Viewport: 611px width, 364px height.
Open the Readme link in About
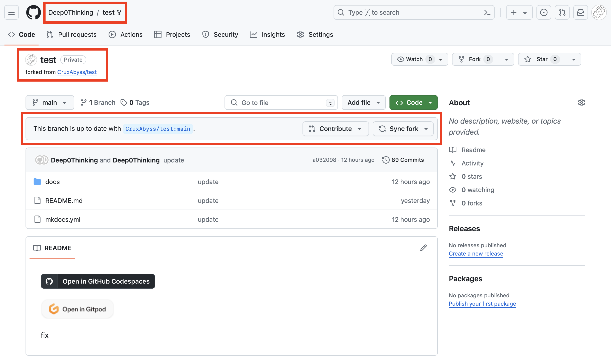coord(467,150)
